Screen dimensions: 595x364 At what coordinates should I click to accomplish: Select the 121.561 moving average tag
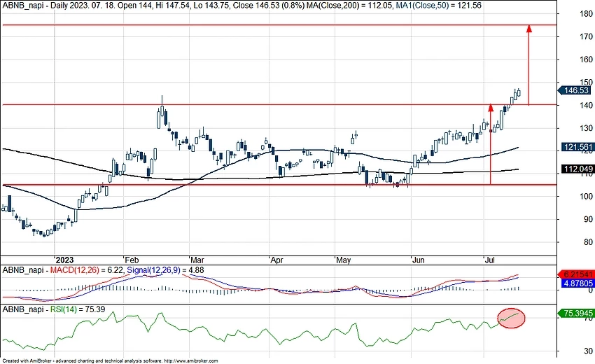click(577, 148)
